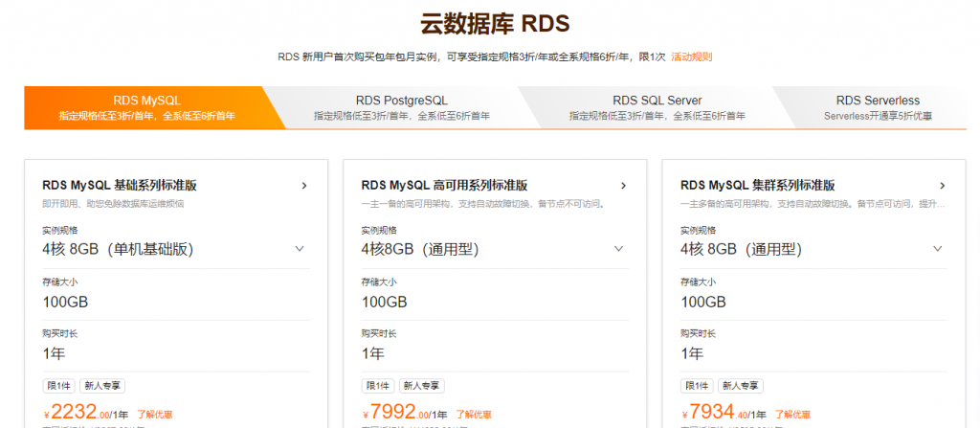This screenshot has width=980, height=428.
Task: Open RDS MySQL 集群系列标准版 title
Action: 757,186
